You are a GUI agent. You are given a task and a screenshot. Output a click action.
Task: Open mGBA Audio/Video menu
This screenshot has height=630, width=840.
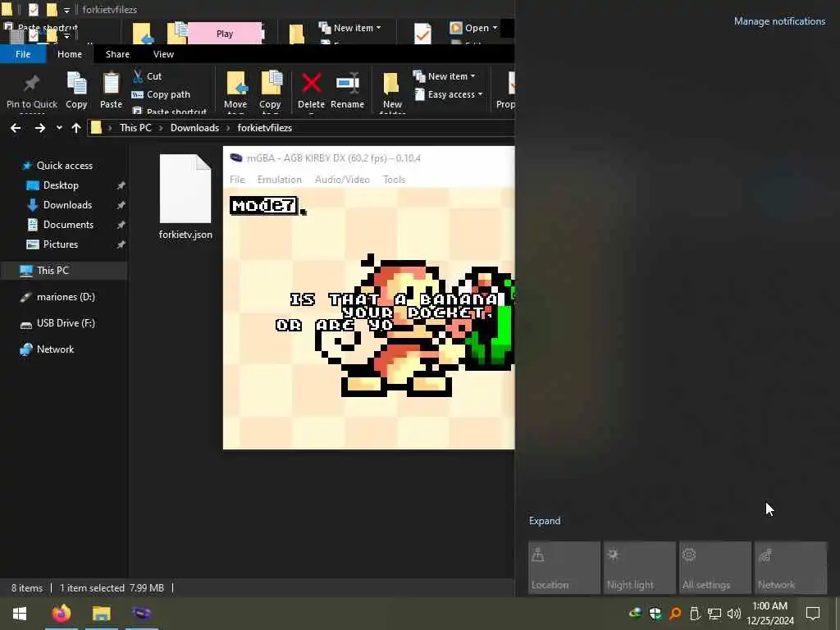click(342, 180)
